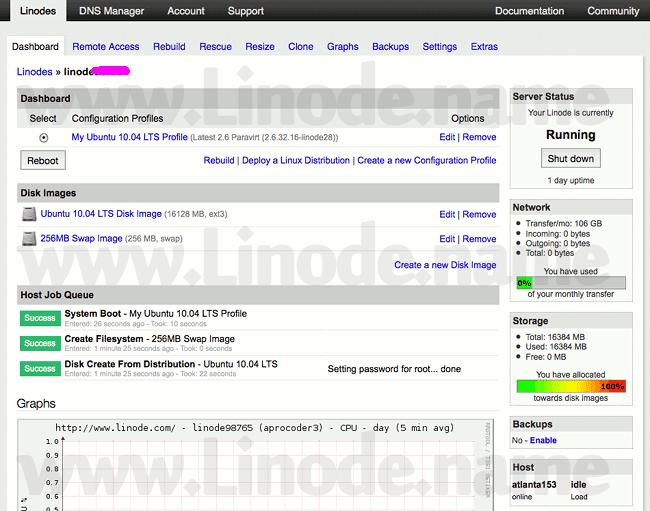Click the Success badge for Create Filesystem job
The image size is (650, 511).
pyautogui.click(x=40, y=343)
